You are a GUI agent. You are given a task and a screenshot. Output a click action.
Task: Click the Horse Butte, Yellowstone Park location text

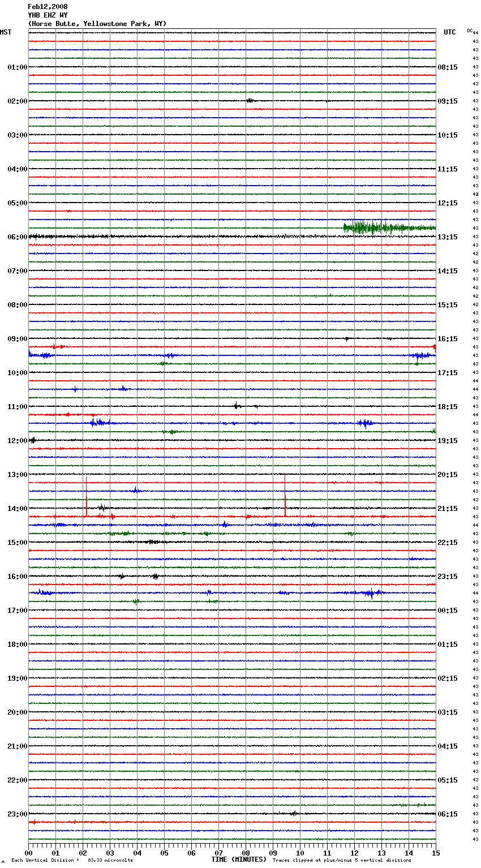tap(97, 24)
